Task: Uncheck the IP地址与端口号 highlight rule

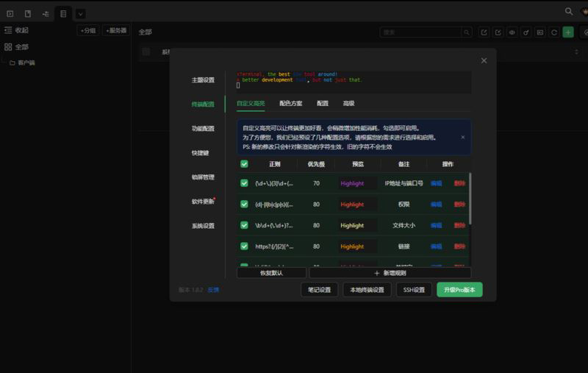Action: [244, 183]
